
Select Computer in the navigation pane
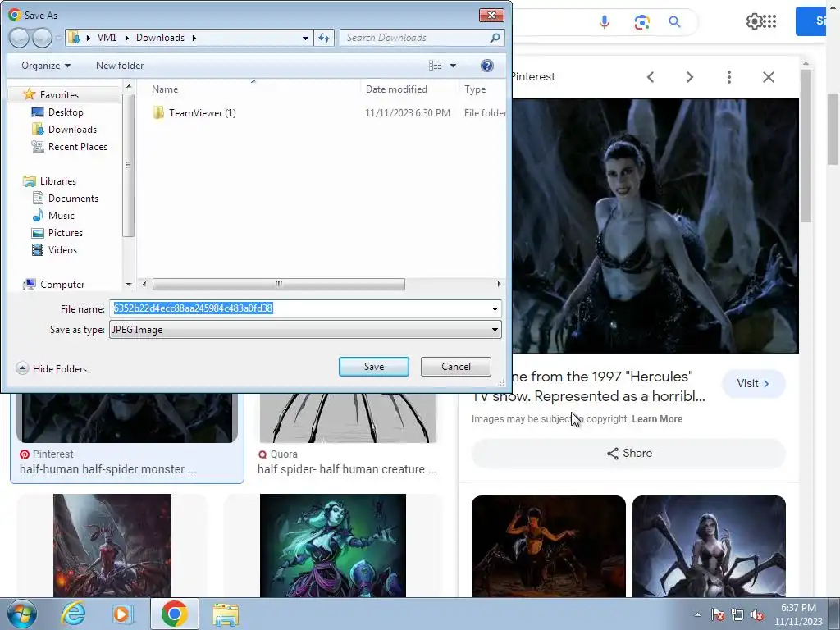[62, 285]
